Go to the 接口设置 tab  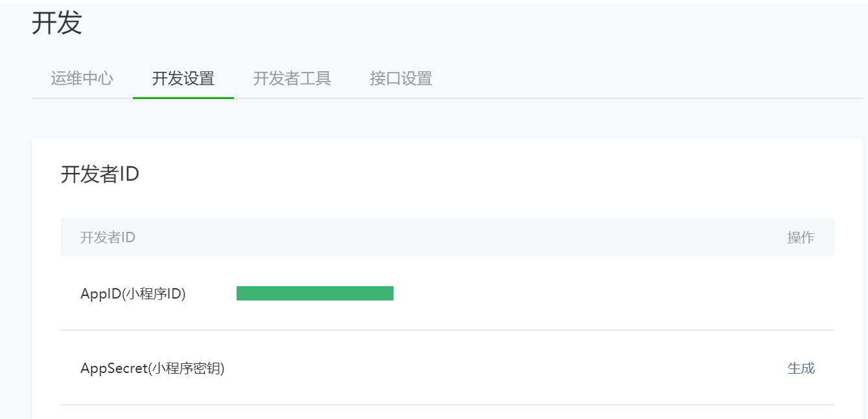401,79
